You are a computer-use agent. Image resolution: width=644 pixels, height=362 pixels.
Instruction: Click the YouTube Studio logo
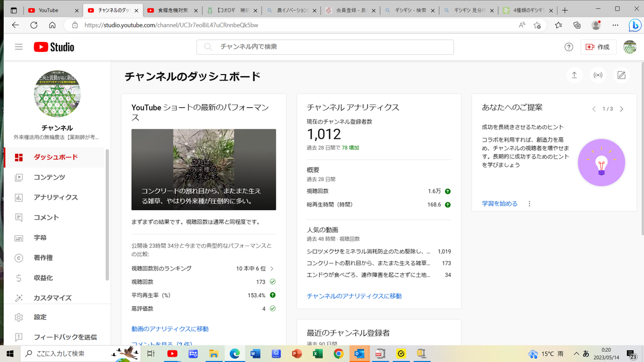[x=54, y=47]
